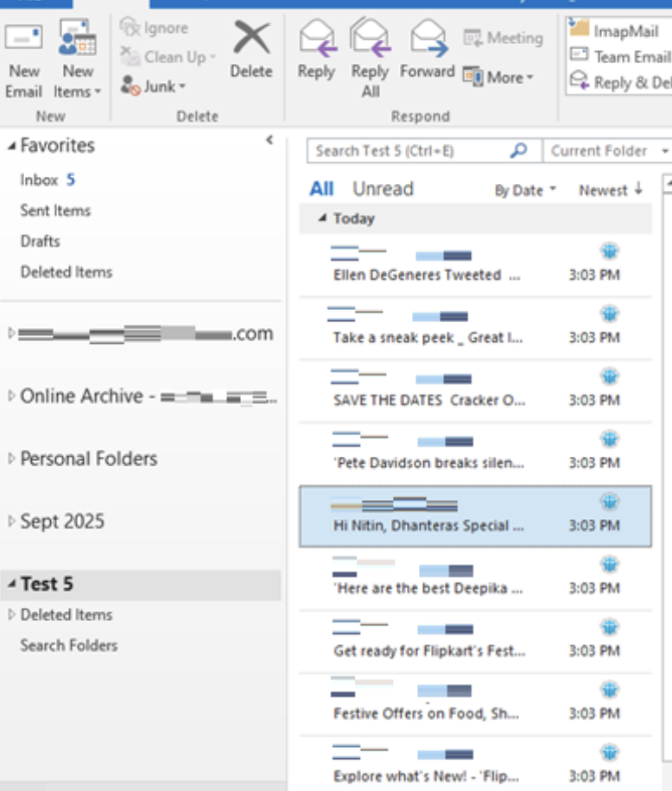The width and height of the screenshot is (672, 791).
Task: Click the Reply icon
Action: point(315,39)
